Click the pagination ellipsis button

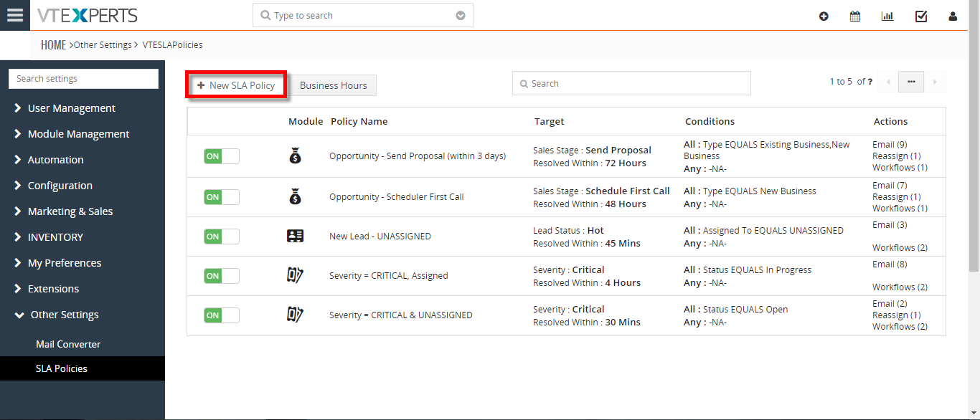click(x=911, y=82)
